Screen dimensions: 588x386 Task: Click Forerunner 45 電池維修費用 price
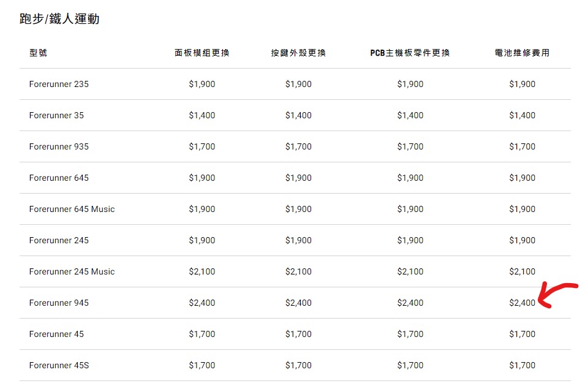point(522,334)
